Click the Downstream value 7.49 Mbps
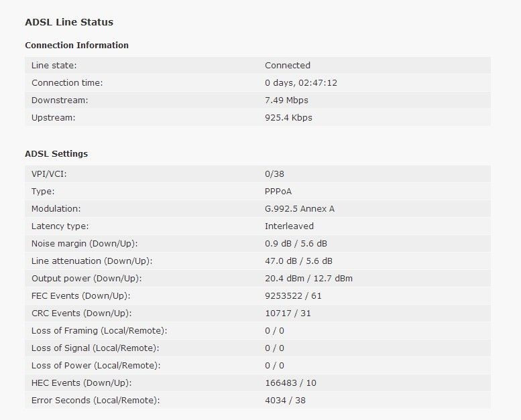 [286, 100]
